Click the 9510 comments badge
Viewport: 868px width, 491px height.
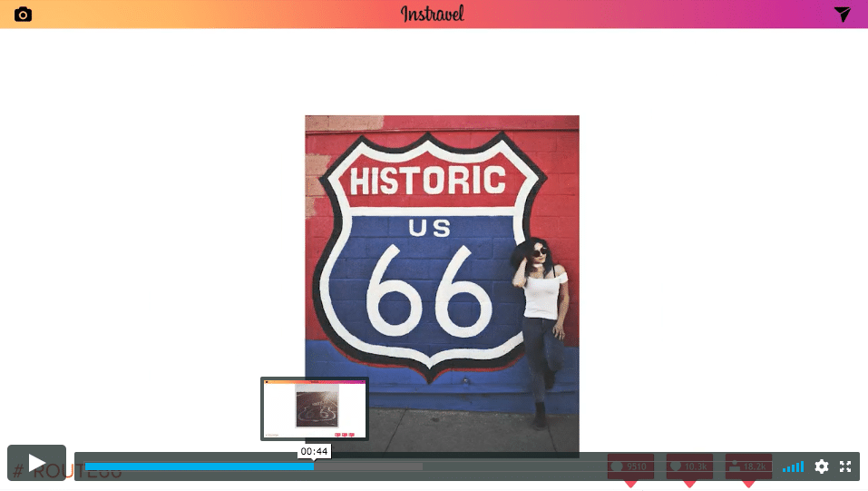[630, 466]
